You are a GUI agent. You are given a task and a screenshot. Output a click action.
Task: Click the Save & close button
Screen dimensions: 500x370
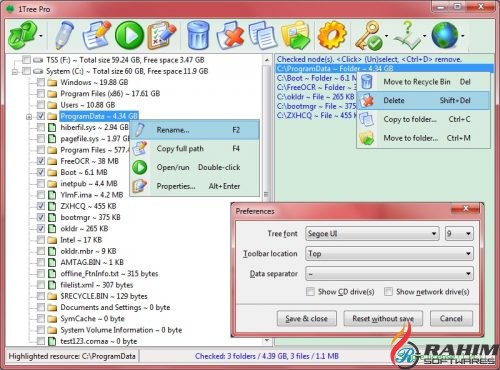pyautogui.click(x=307, y=319)
